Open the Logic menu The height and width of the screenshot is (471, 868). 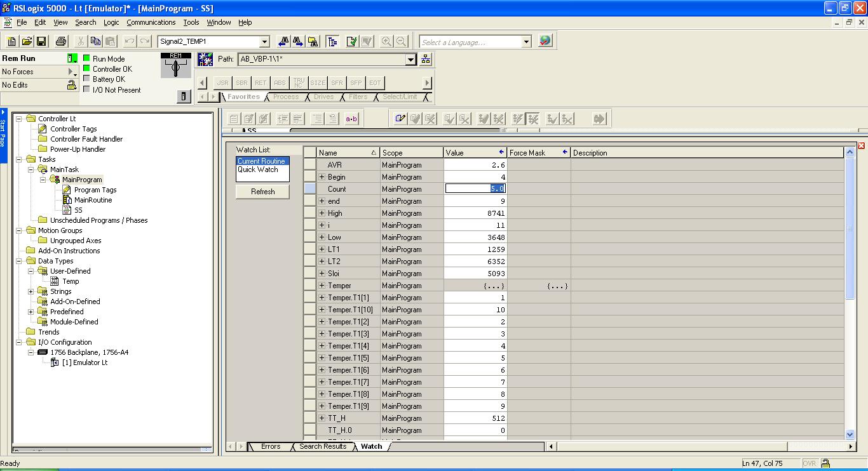111,22
